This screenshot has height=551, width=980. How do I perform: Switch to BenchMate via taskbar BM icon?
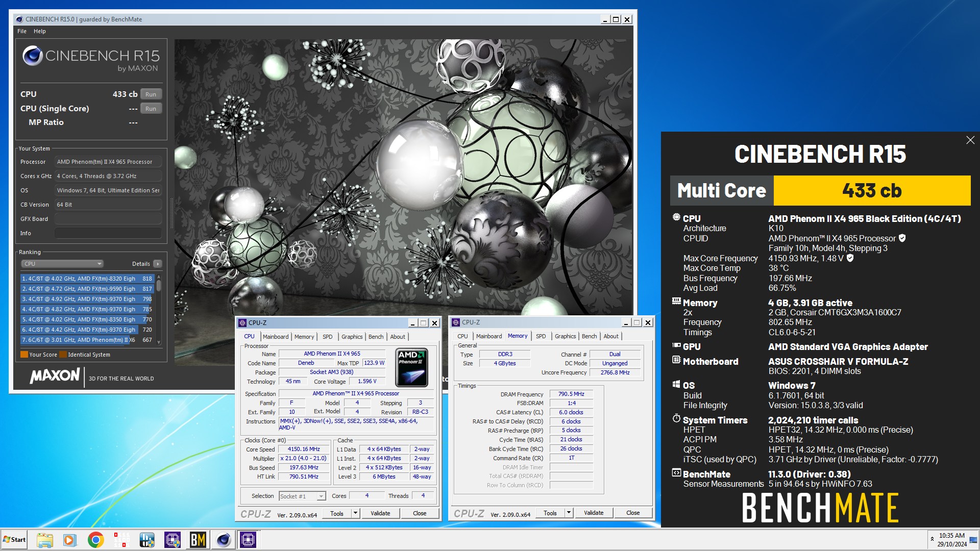(x=198, y=540)
